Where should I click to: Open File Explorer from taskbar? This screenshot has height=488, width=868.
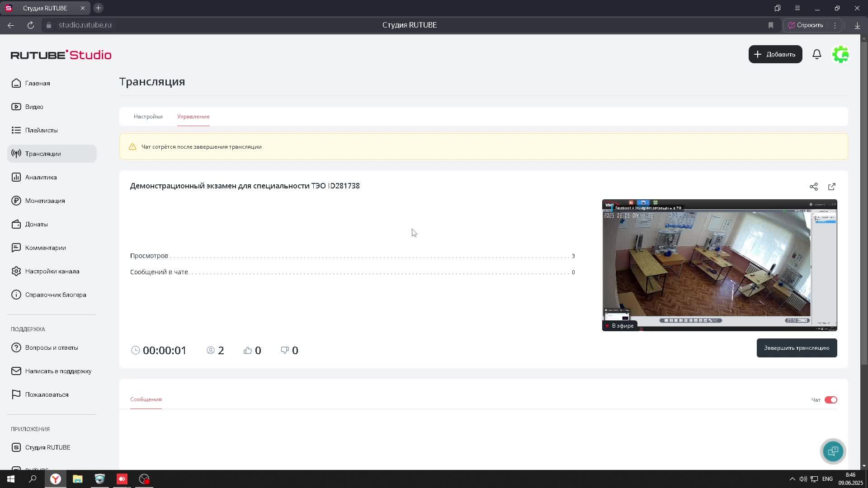point(77,479)
